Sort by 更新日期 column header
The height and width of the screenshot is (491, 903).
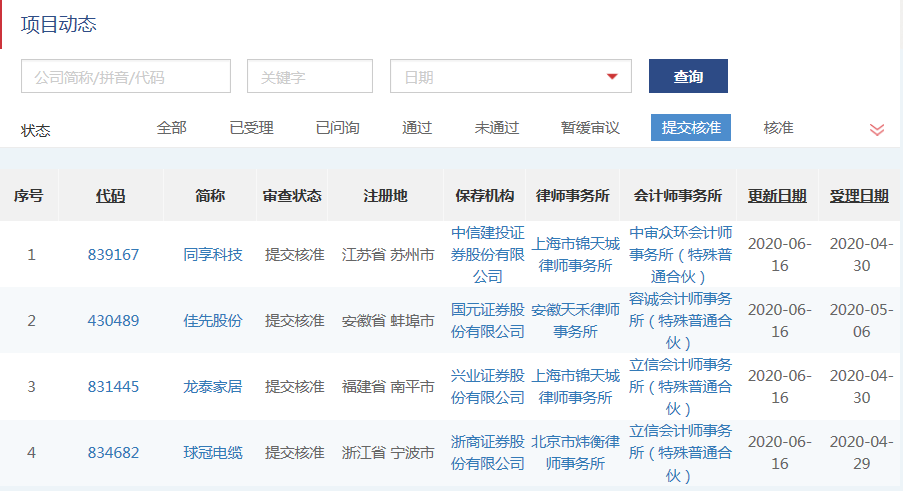point(777,196)
